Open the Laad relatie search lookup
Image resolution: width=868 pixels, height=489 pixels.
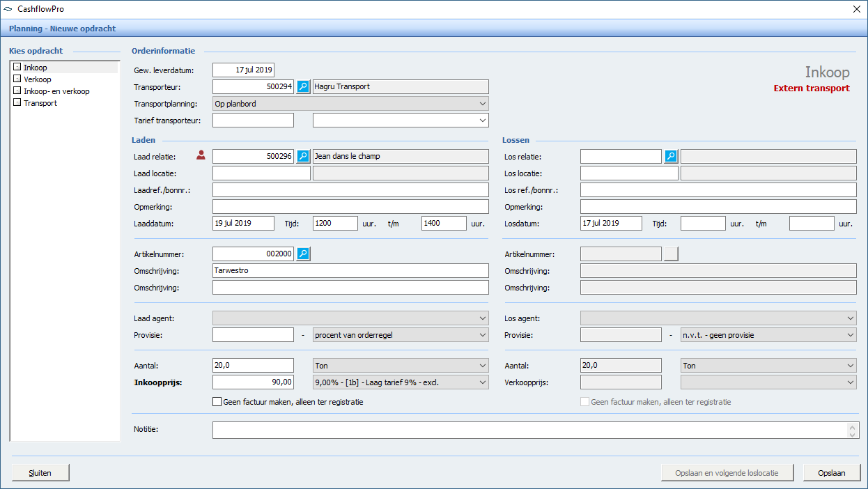(x=303, y=156)
